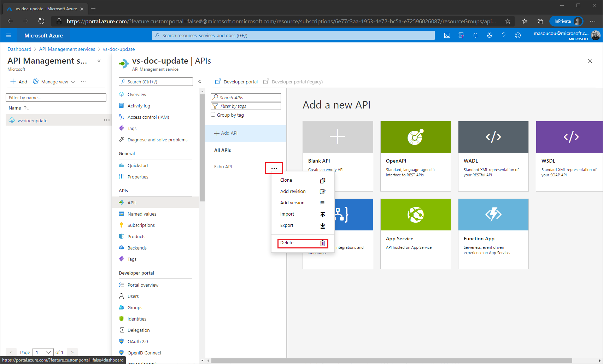This screenshot has height=364, width=603.
Task: Open the help question mark icon
Action: pyautogui.click(x=504, y=35)
